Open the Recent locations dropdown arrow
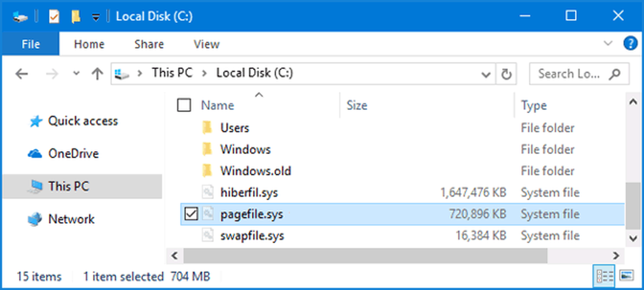The width and height of the screenshot is (644, 290). point(76,74)
